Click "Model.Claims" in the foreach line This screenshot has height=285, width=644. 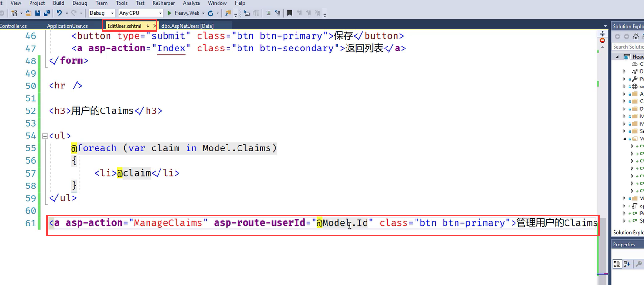click(x=237, y=148)
